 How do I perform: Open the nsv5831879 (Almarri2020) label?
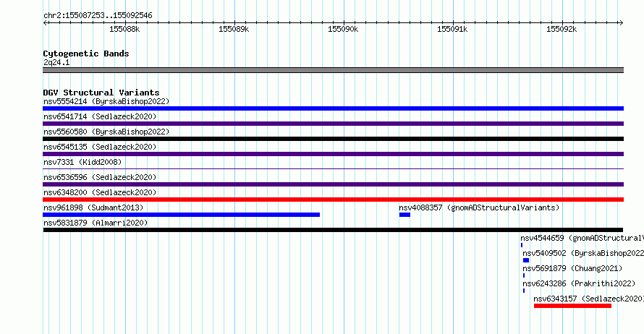96,223
